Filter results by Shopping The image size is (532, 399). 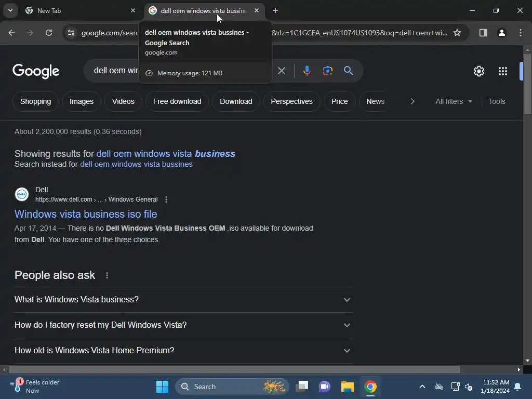36,101
